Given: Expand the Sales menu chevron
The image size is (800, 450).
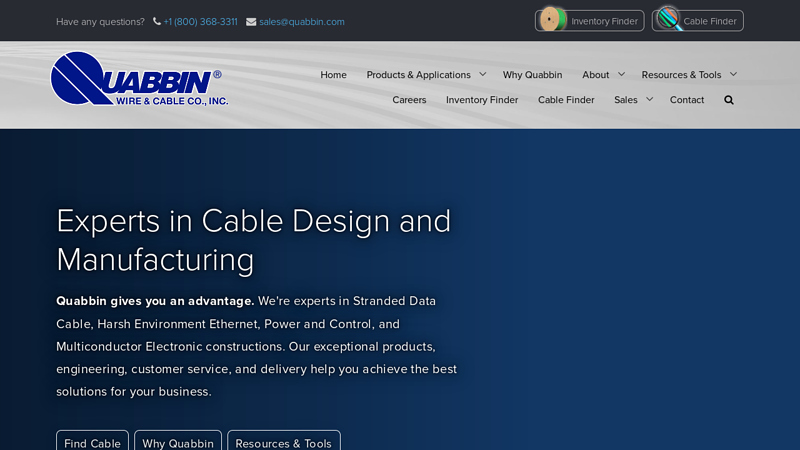Looking at the screenshot, I should tap(649, 99).
